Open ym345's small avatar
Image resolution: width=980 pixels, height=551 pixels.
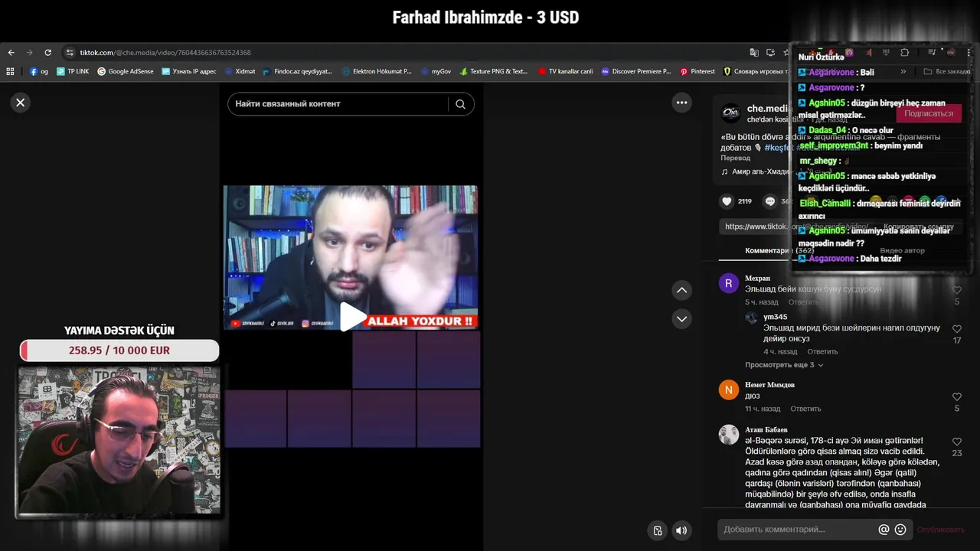752,318
